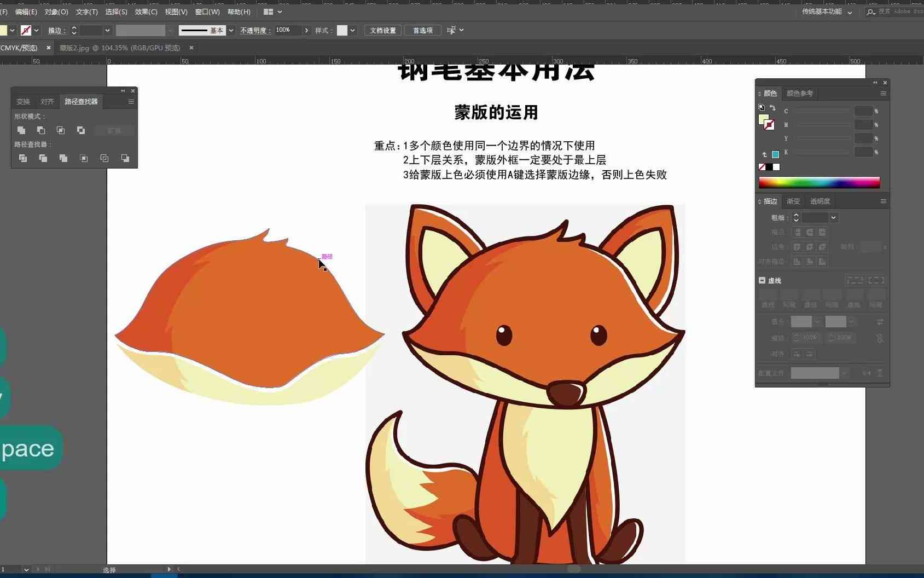
Task: Click the Outline pathfinder icon
Action: click(x=104, y=158)
